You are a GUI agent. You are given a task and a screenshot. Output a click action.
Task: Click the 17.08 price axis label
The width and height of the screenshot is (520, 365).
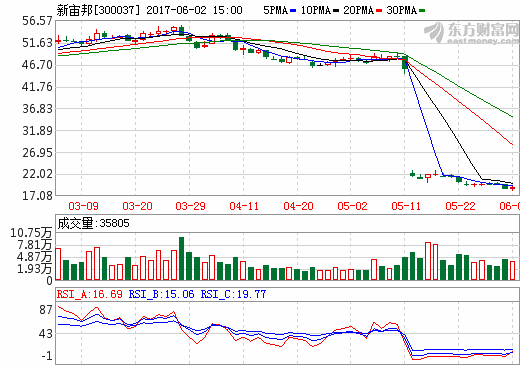[37, 196]
